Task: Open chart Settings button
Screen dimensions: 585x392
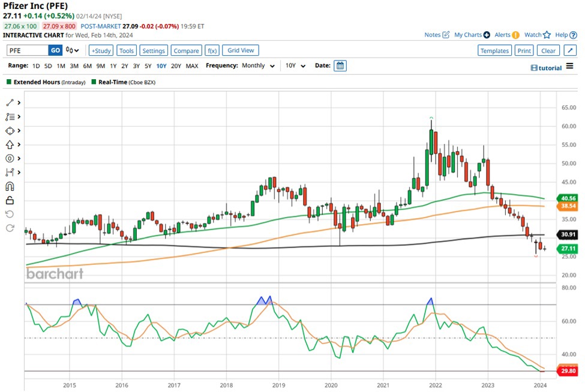Action: [x=154, y=50]
